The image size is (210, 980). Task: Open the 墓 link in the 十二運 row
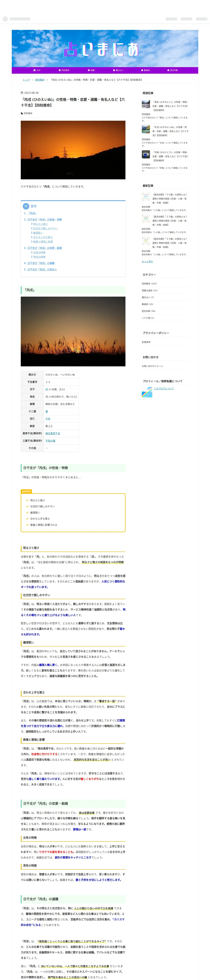(47, 411)
